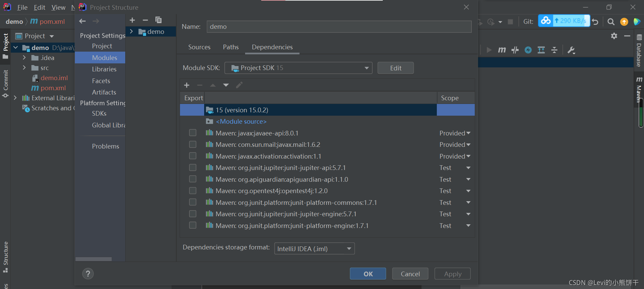Add a dependency with plus icon
This screenshot has width=644, height=289.
[187, 85]
